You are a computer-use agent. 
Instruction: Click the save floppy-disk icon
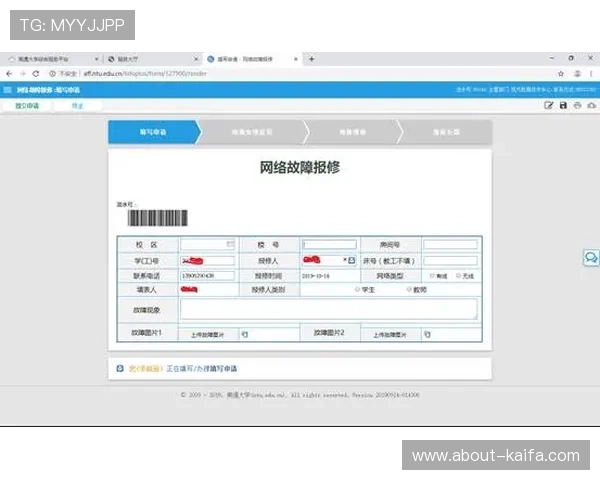563,105
